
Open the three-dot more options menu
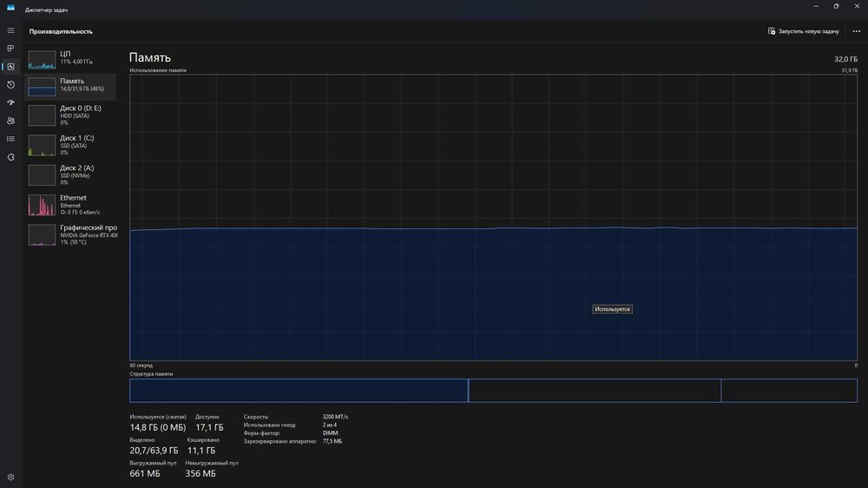click(857, 31)
